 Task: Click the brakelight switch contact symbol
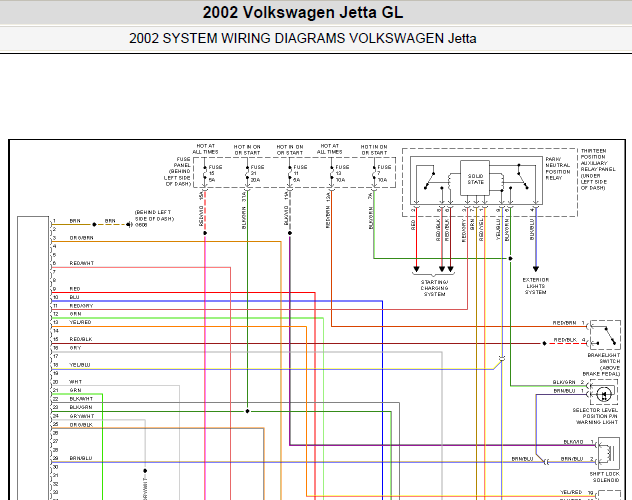605,335
